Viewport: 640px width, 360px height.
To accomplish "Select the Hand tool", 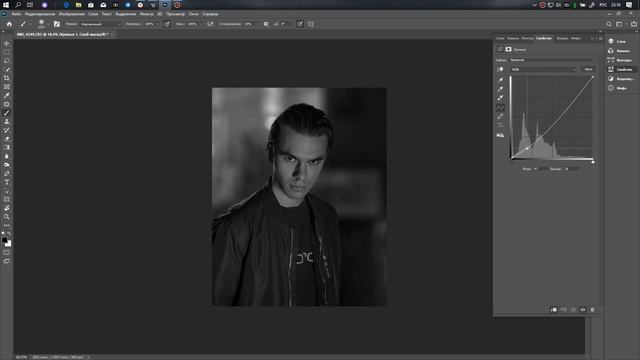I will [x=7, y=208].
